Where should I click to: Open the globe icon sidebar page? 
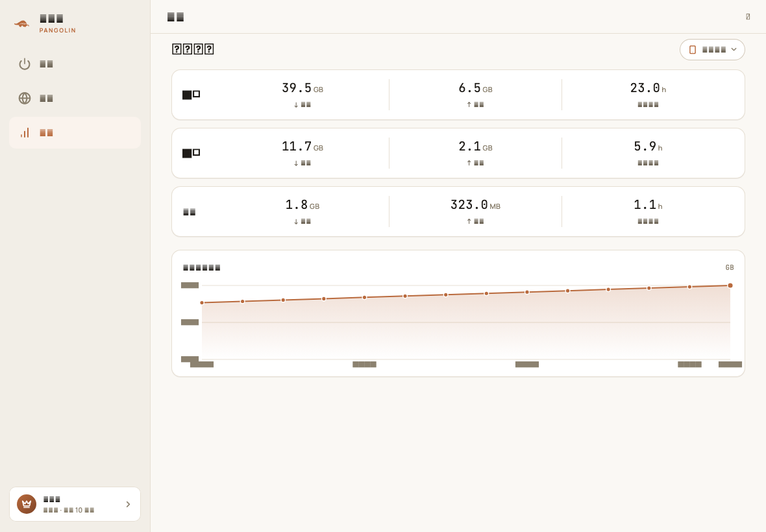point(25,98)
